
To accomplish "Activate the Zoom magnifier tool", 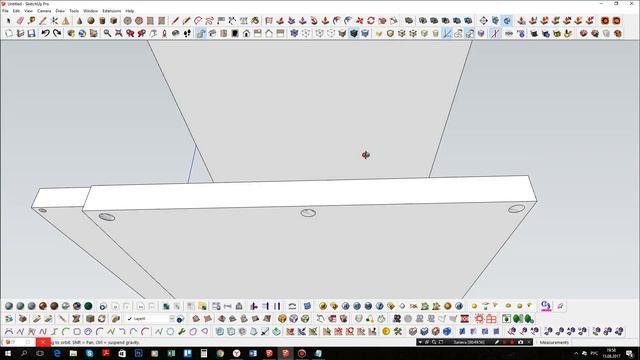I will 107,33.
